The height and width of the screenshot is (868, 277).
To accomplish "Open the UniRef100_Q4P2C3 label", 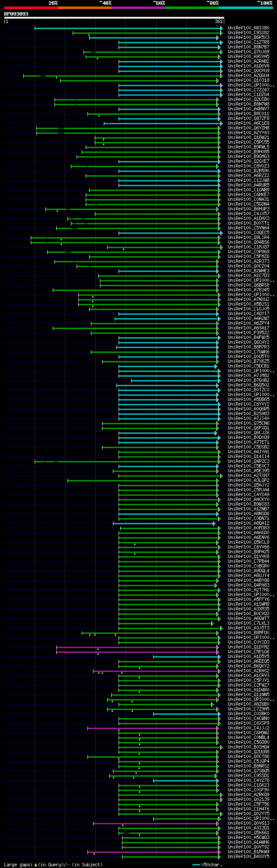I will tap(248, 461).
